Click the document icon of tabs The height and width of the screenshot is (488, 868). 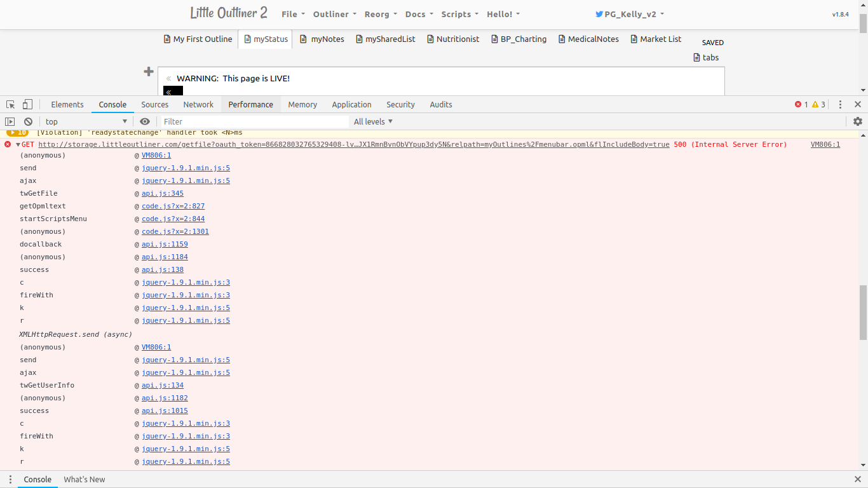[696, 57]
